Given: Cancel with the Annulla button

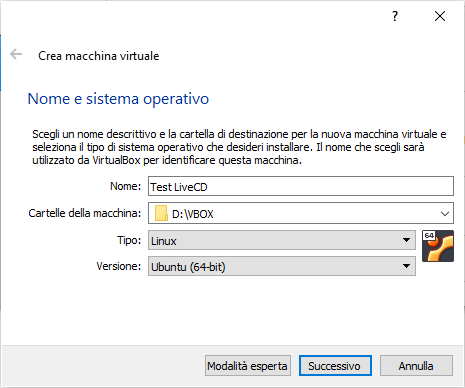Looking at the screenshot, I should (416, 366).
